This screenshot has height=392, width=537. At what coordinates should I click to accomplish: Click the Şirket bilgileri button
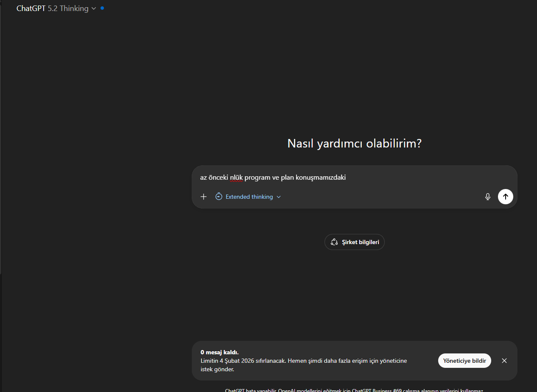355,242
